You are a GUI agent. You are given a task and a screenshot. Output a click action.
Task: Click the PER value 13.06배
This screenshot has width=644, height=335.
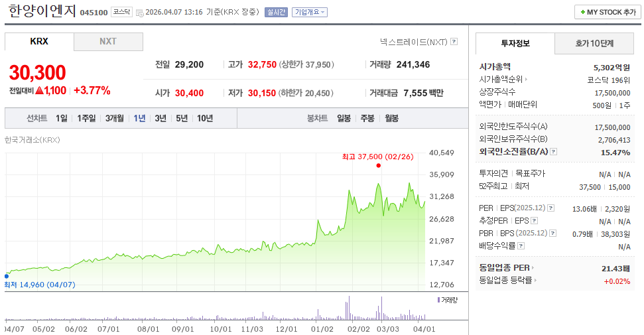(584, 209)
